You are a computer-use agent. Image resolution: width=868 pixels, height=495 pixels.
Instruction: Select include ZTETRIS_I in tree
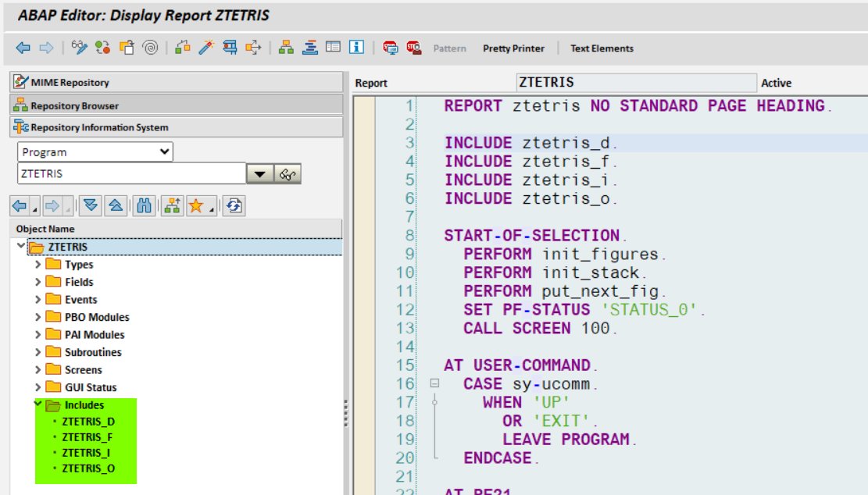86,452
